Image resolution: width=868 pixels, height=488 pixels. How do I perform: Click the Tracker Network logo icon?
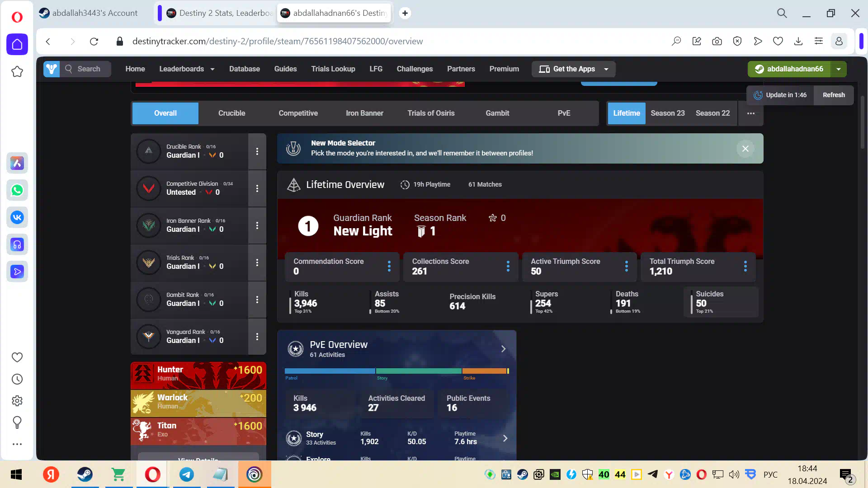(52, 69)
